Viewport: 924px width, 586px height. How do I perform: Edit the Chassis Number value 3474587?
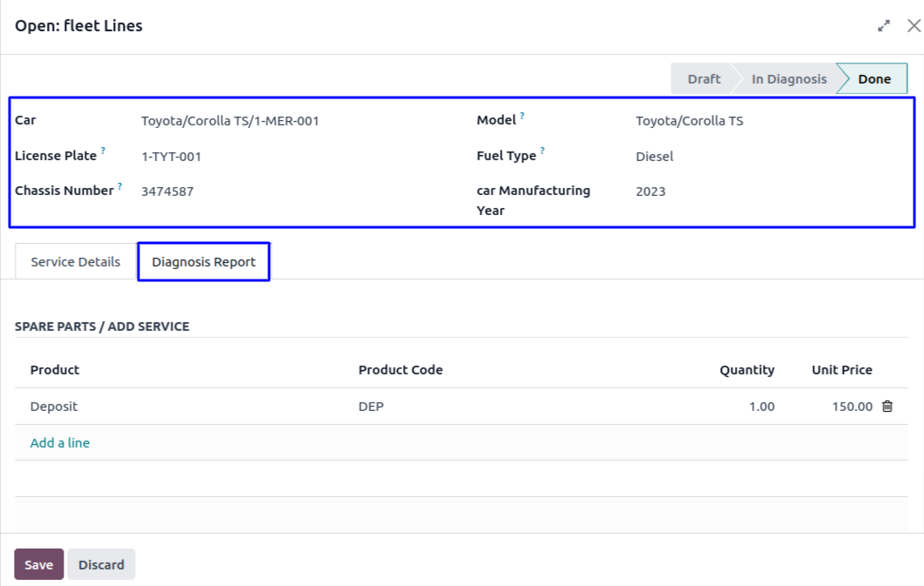pyautogui.click(x=167, y=192)
